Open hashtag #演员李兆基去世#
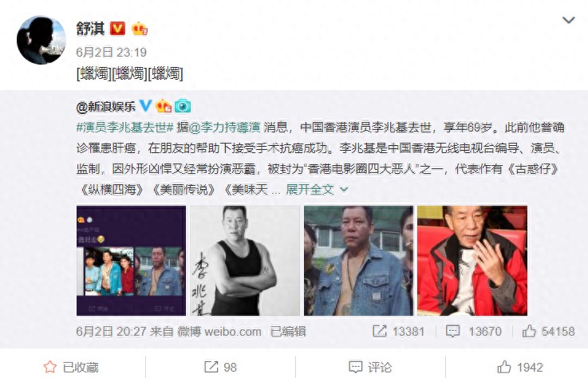 click(125, 128)
